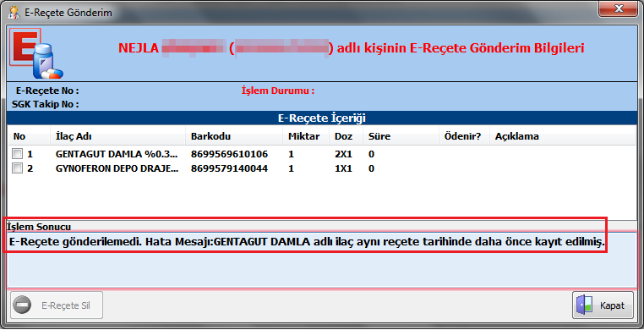Click the window title bar app icon
Viewport: 644px width, 330px height.
point(14,13)
